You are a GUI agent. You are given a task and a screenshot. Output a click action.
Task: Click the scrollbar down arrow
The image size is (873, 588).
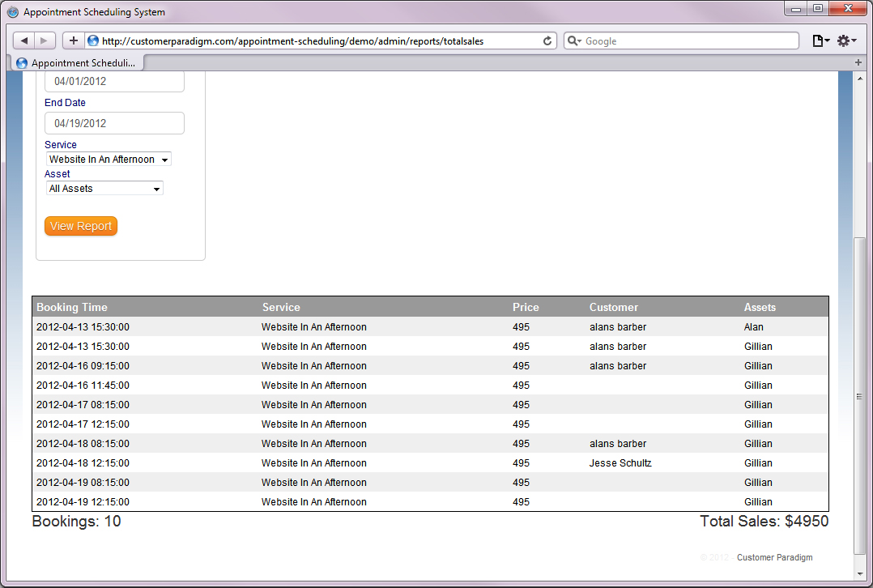pyautogui.click(x=861, y=573)
